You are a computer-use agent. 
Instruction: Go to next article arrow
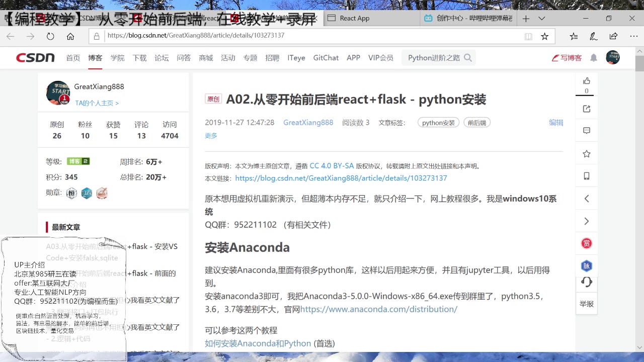point(587,221)
